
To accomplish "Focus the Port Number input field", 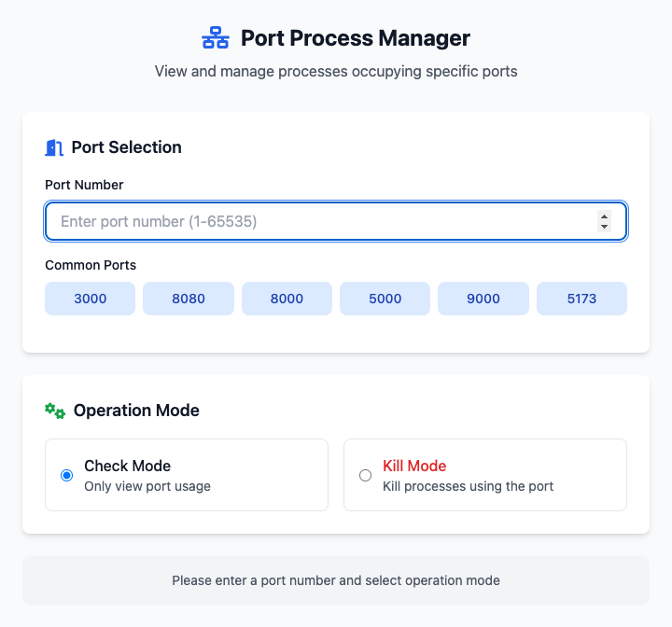I will click(336, 221).
